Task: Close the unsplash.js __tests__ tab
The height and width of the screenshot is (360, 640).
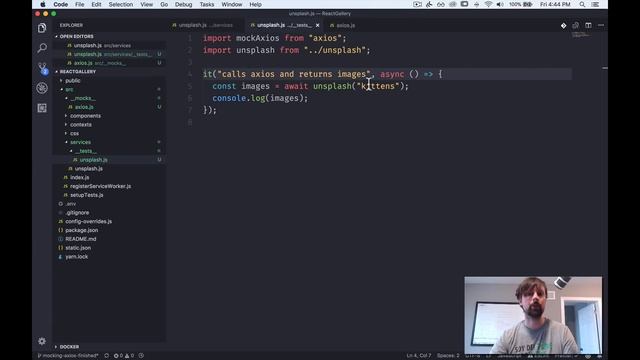Action: 318,25
